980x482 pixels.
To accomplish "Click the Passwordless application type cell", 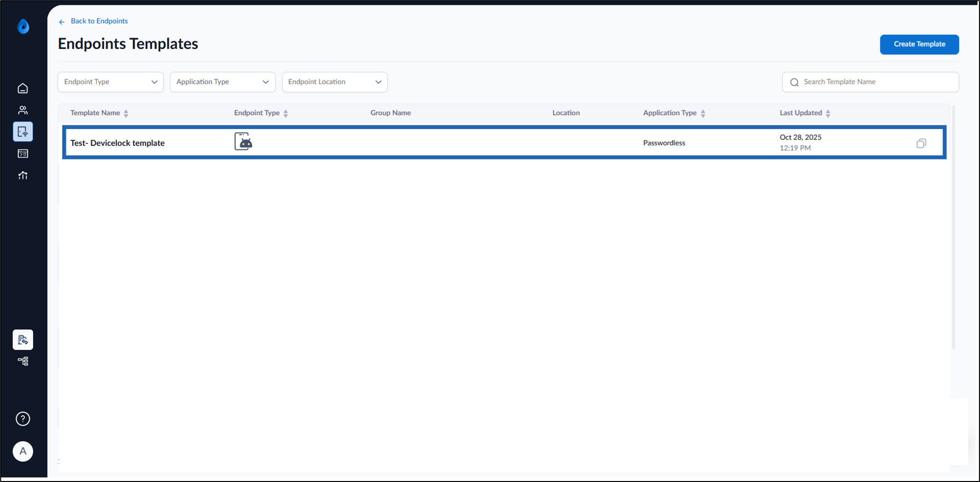I will point(664,143).
